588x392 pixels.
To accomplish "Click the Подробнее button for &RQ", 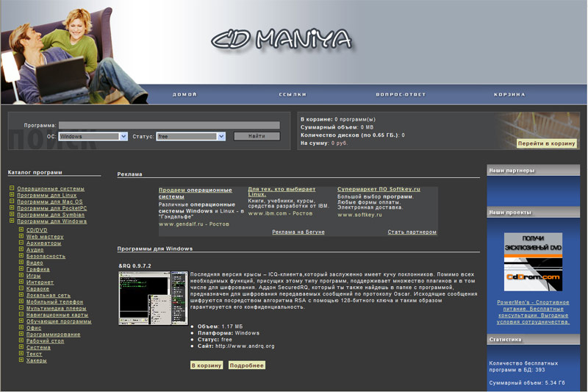I will click(x=247, y=366).
